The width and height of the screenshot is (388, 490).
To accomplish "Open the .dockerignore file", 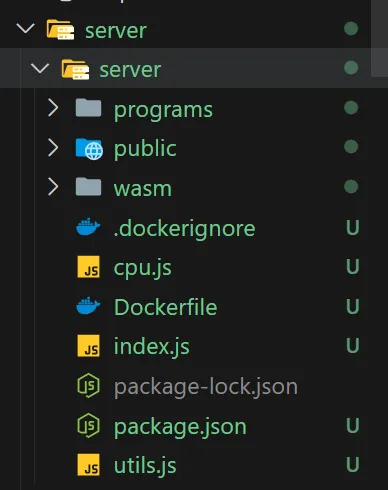I will click(x=184, y=228).
